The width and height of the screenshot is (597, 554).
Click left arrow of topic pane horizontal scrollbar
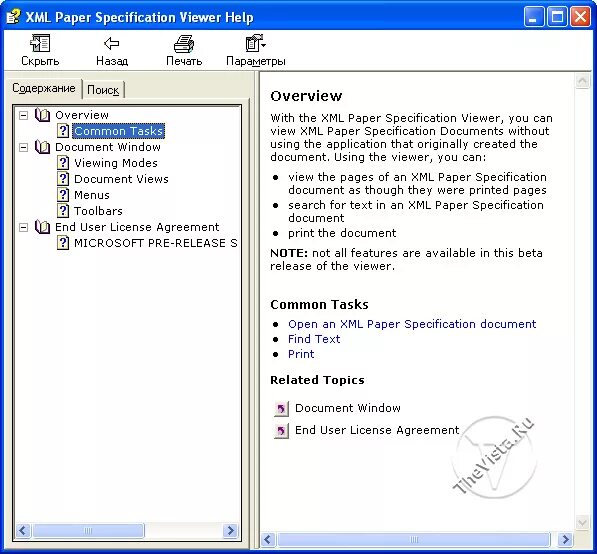coord(268,539)
